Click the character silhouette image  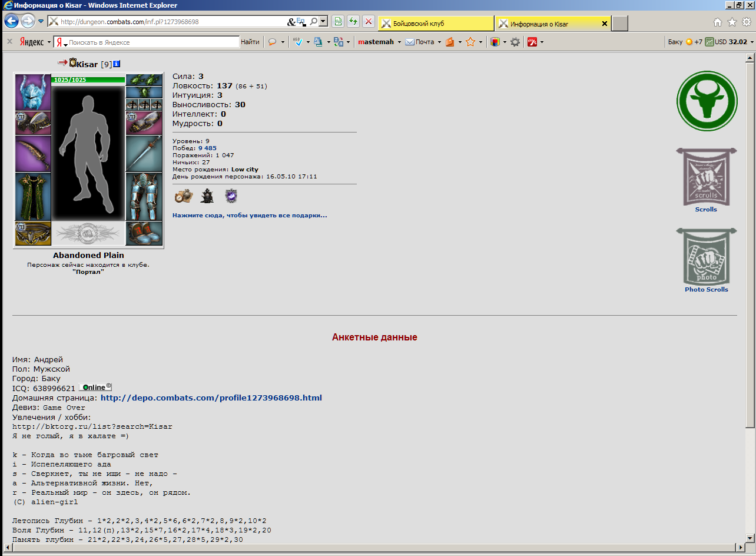click(x=88, y=155)
